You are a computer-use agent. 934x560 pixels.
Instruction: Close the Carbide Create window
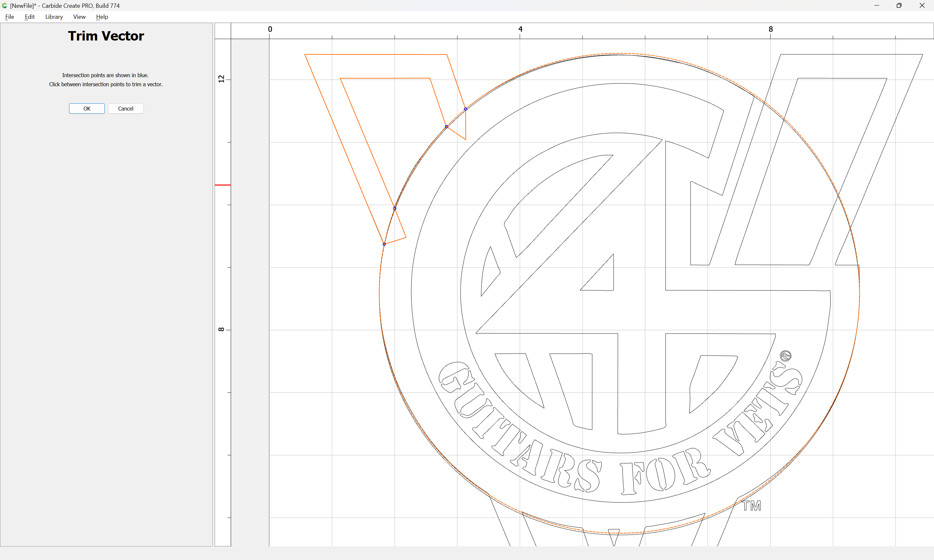coord(922,6)
